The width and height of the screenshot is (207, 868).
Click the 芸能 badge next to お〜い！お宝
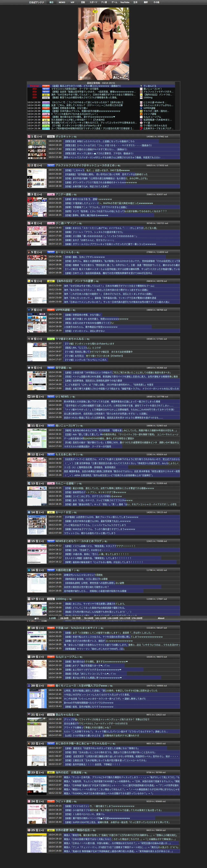tap(51, 512)
